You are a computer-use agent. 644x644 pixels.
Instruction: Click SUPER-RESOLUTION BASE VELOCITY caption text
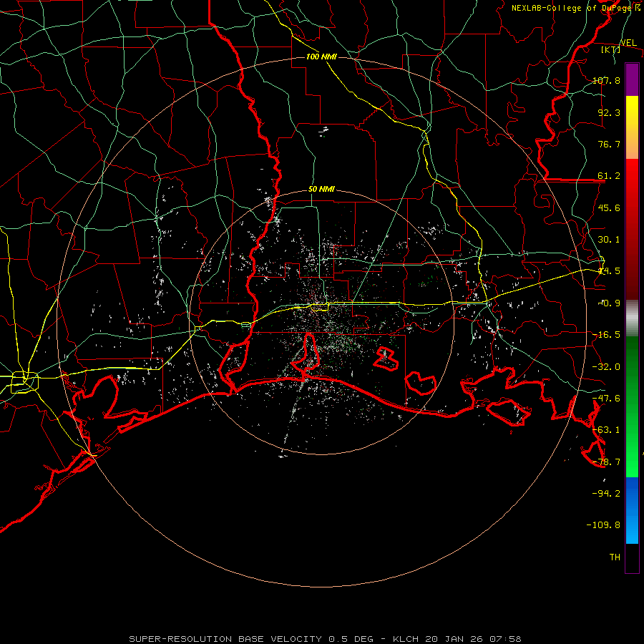coord(225,639)
